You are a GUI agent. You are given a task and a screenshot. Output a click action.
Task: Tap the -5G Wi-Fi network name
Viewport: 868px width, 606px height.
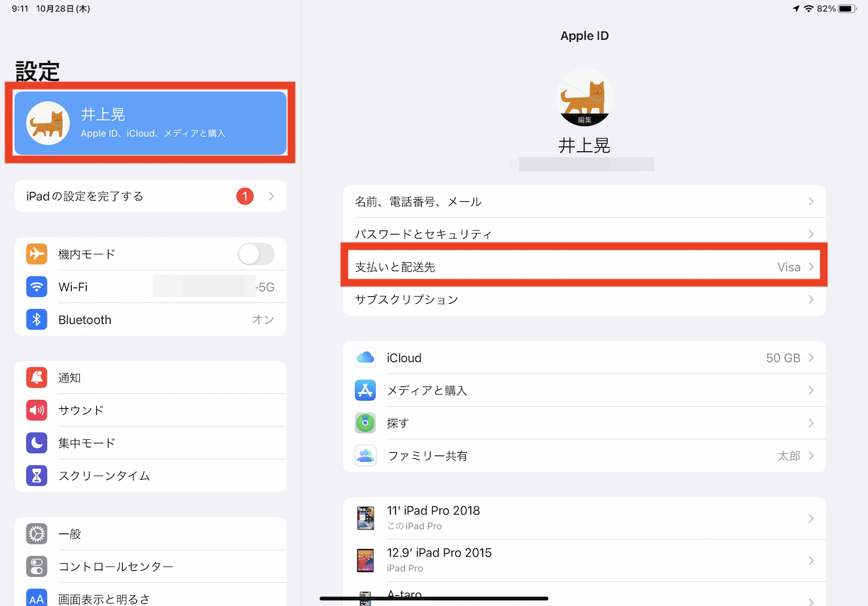pos(264,287)
